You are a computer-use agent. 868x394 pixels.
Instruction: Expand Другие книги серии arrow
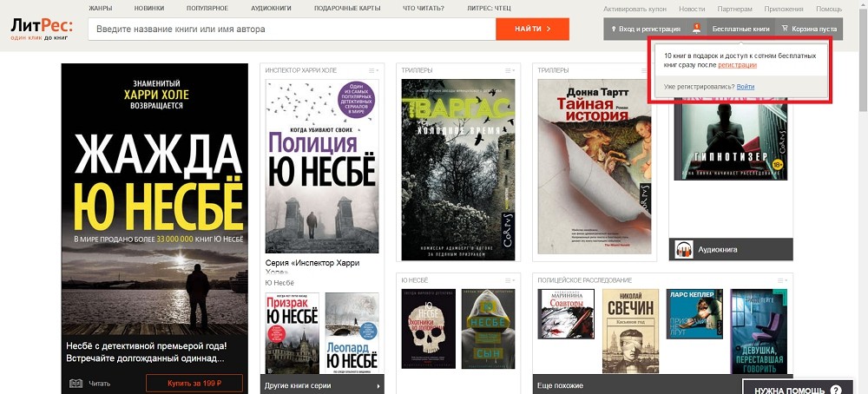click(x=378, y=385)
